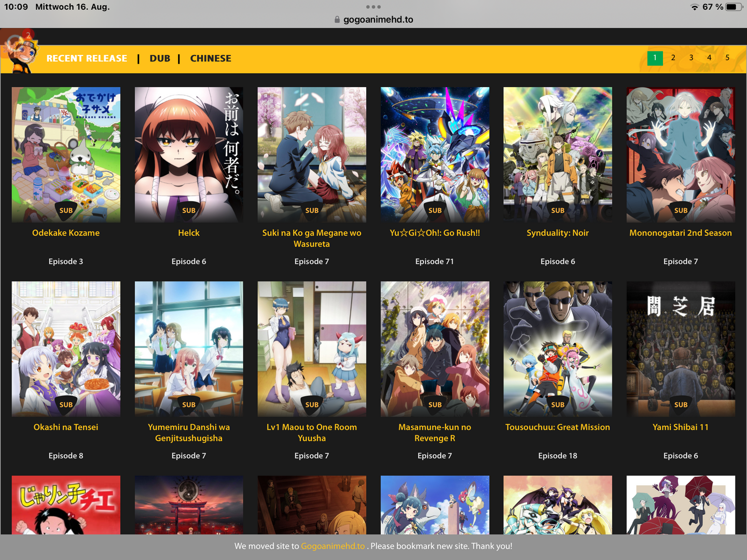Click the Tousouchuu: Great Mission poster
Screen dimensions: 747x560
click(558, 349)
